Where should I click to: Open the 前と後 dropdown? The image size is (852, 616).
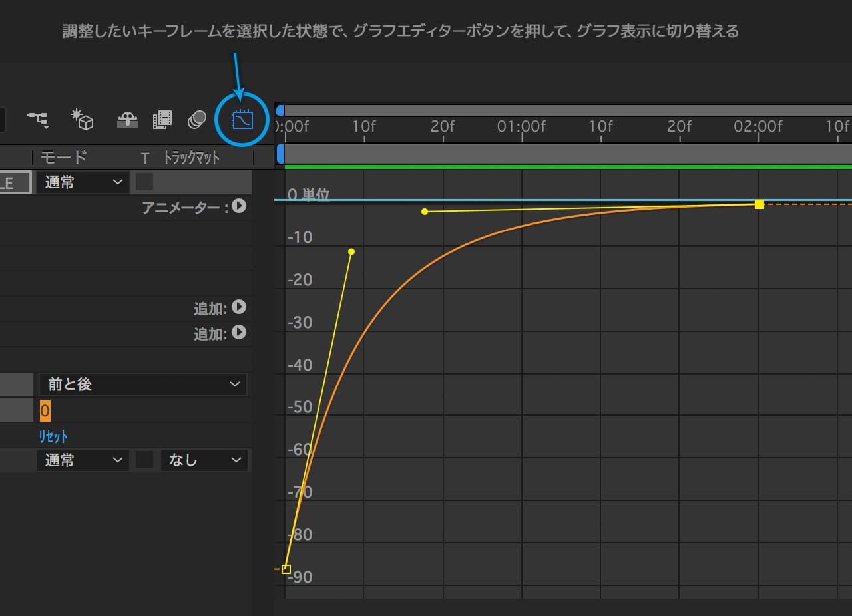pos(142,385)
